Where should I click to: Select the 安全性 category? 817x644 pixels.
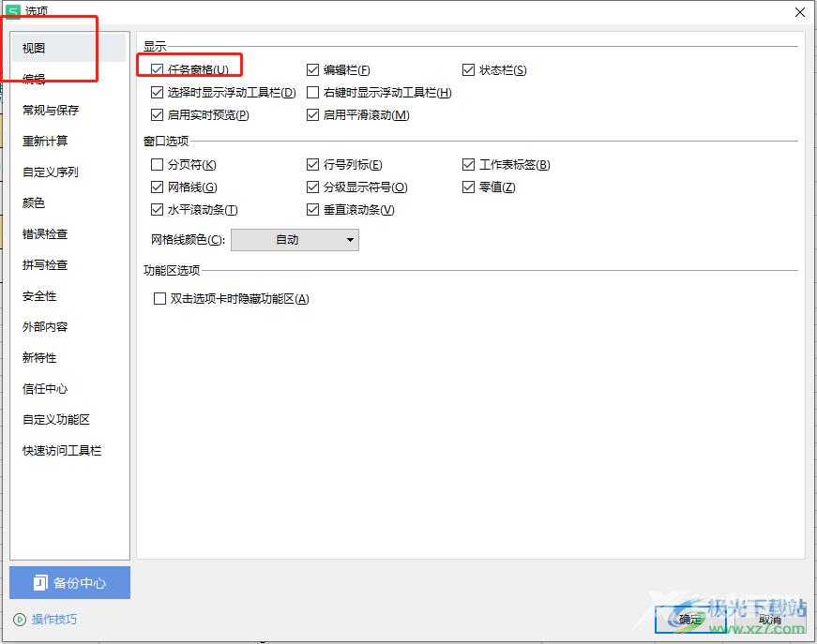click(68, 295)
